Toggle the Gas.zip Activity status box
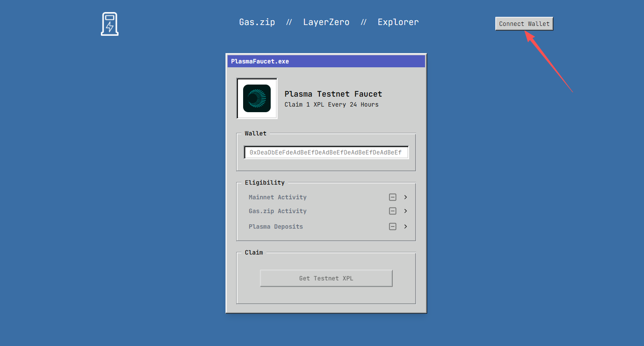Viewport: 644px width, 346px height. click(x=393, y=211)
